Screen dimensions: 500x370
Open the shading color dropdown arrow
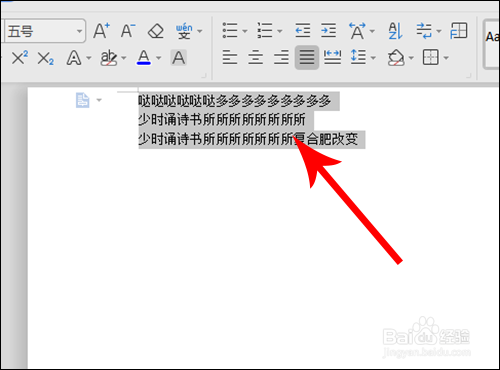(x=411, y=58)
